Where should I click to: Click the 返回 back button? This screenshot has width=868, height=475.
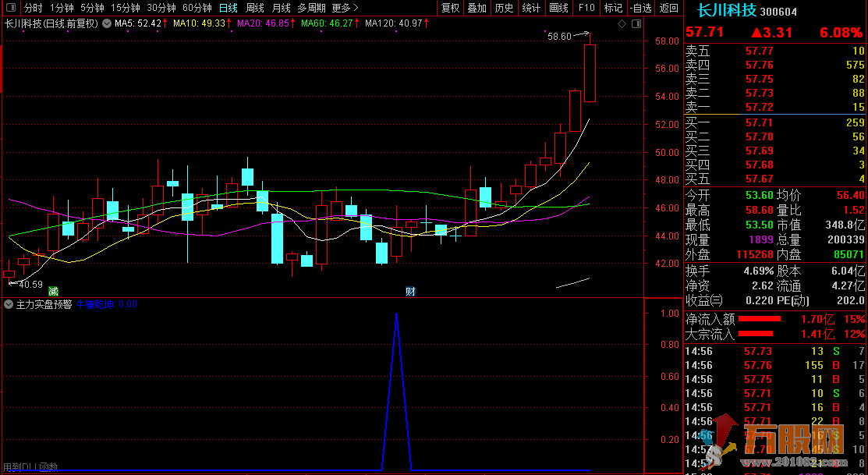(x=669, y=8)
